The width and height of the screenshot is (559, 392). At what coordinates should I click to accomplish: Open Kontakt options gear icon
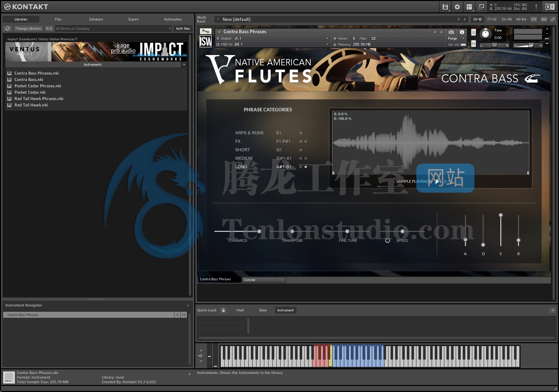[457, 7]
